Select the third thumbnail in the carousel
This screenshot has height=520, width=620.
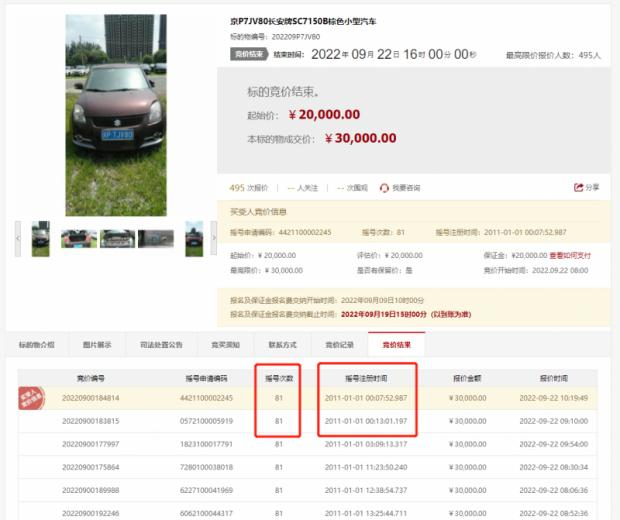click(x=117, y=239)
